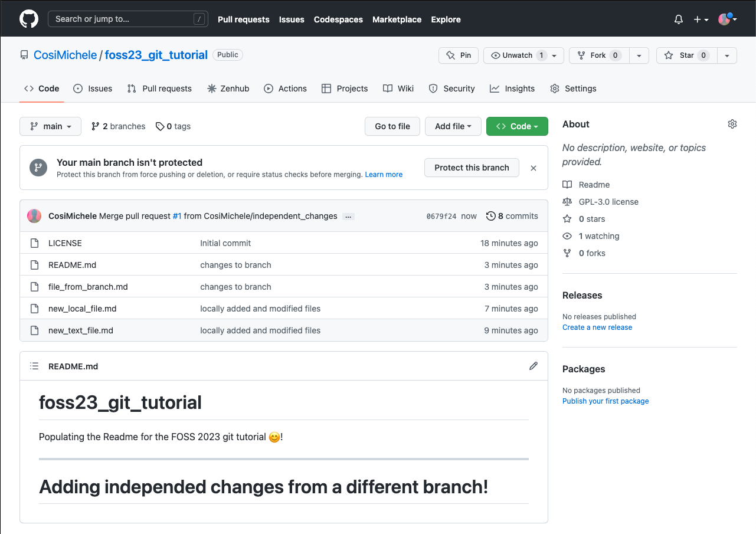
Task: Open the plus create-new menu
Action: pyautogui.click(x=701, y=19)
